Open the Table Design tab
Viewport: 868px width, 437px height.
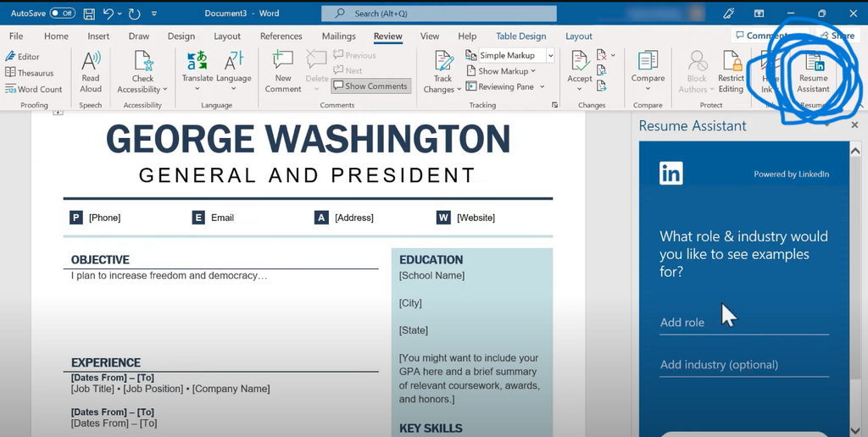(520, 36)
